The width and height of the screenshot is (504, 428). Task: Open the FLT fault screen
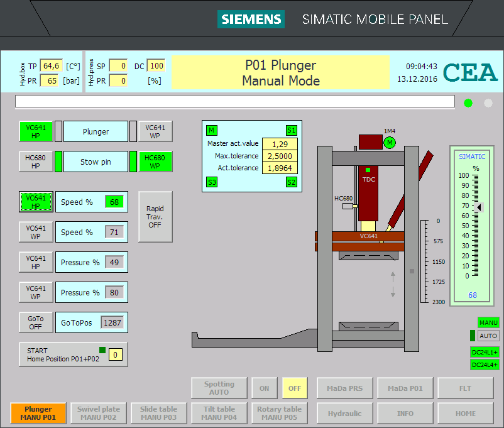pyautogui.click(x=466, y=388)
